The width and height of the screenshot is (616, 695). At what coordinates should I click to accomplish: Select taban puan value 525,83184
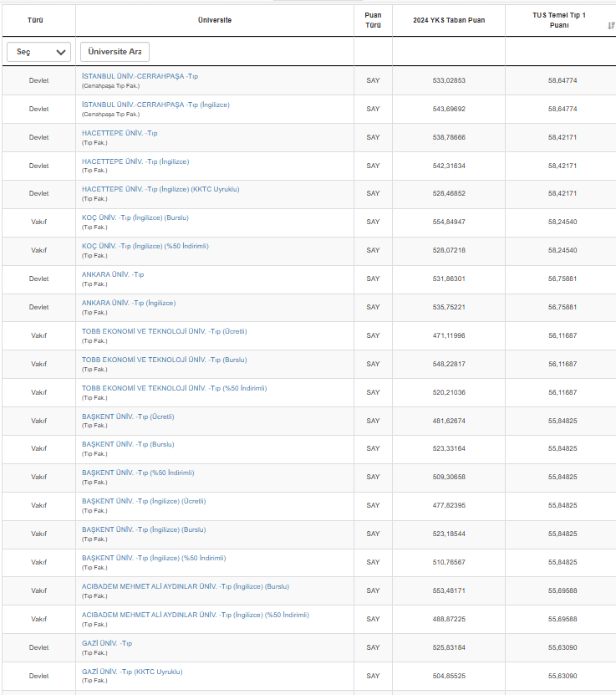tap(449, 647)
